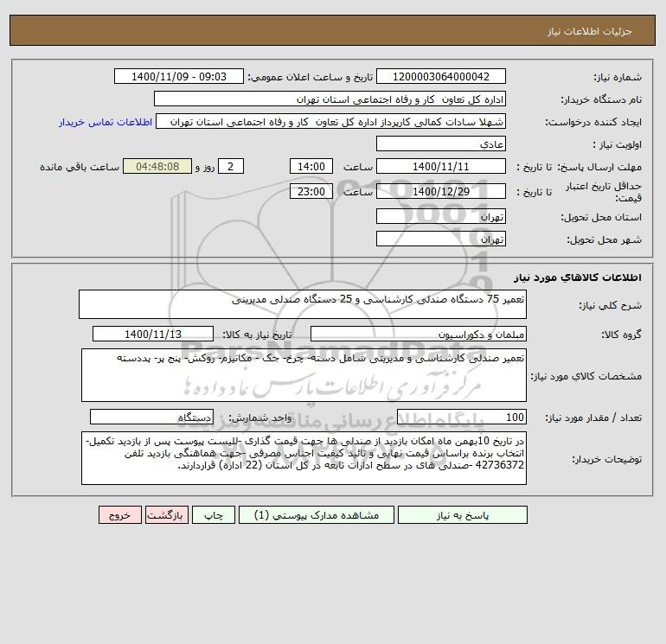Screen dimensions: 666x644
Task: Click the label توضیحات خریدار
Action: coord(607,459)
